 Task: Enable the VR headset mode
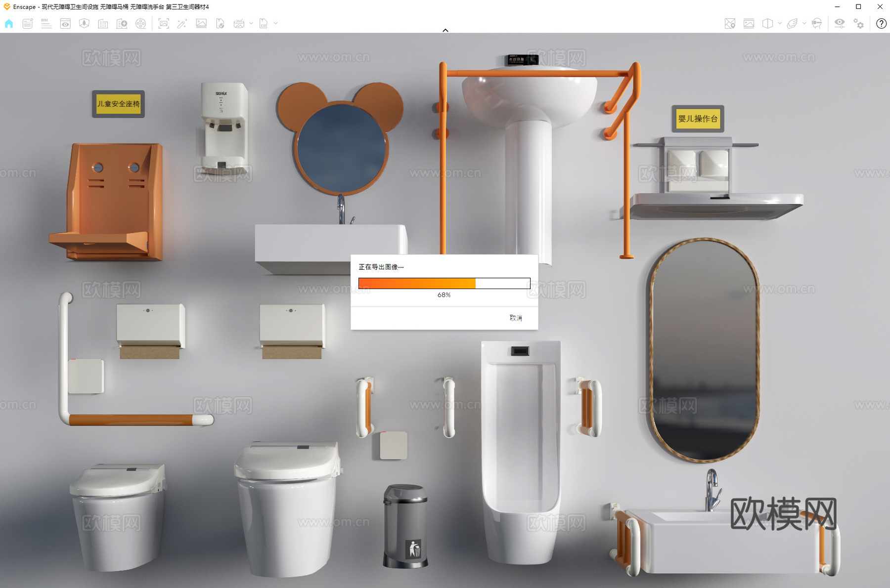click(817, 23)
